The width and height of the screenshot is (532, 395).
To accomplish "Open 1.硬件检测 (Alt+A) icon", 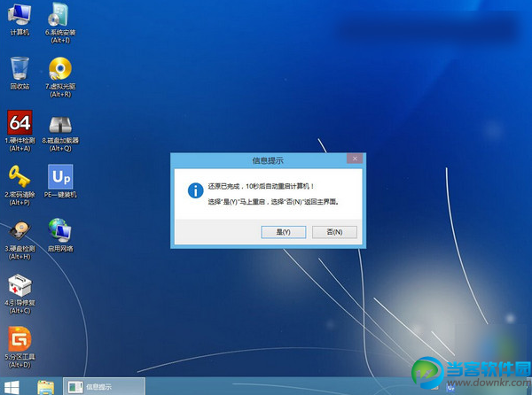I will pyautogui.click(x=20, y=131).
